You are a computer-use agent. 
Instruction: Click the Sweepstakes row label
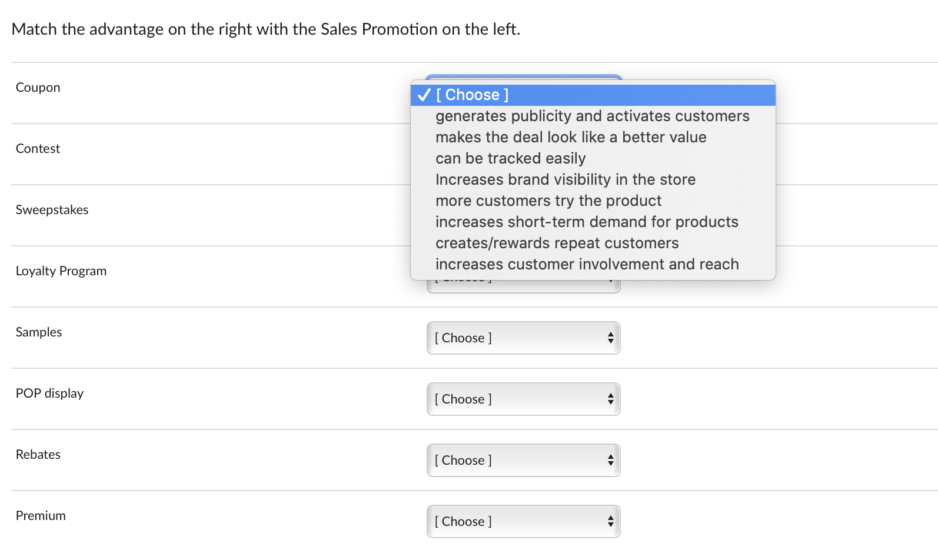point(52,210)
